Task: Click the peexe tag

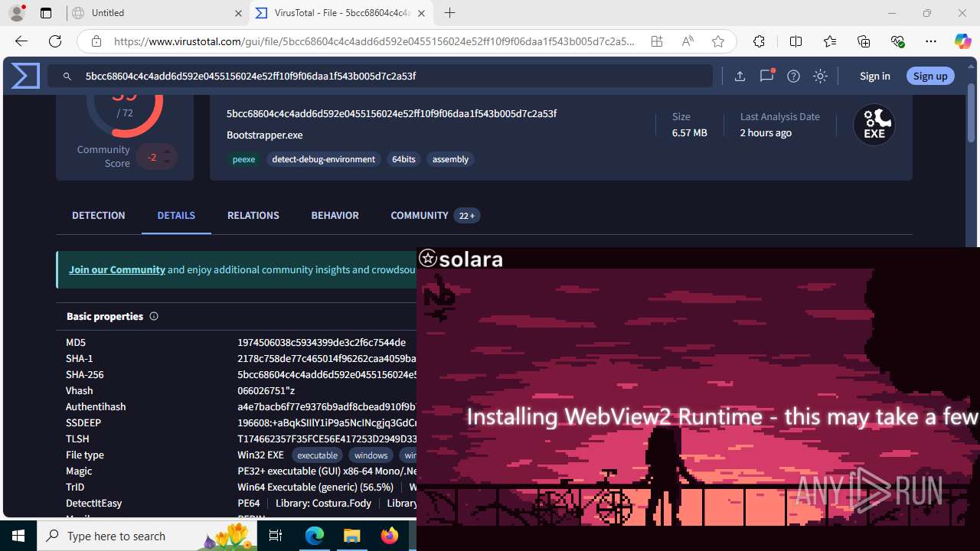Action: coord(243,159)
